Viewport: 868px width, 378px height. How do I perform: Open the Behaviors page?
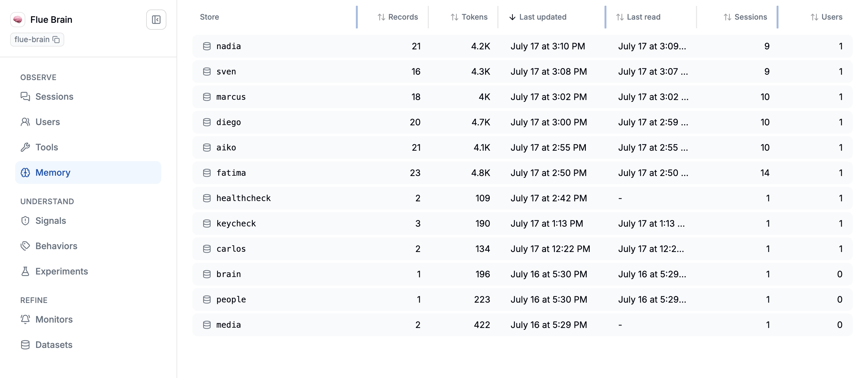pos(88,246)
